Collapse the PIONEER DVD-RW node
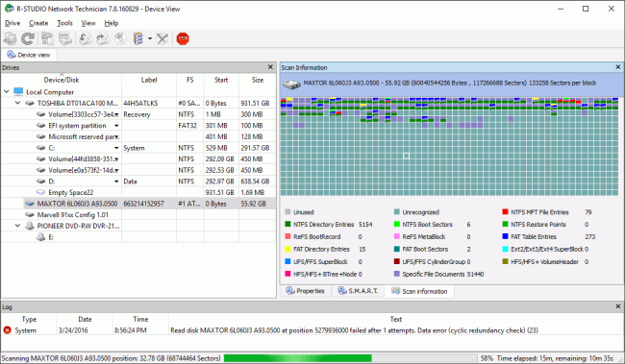The image size is (625, 364). tap(17, 226)
